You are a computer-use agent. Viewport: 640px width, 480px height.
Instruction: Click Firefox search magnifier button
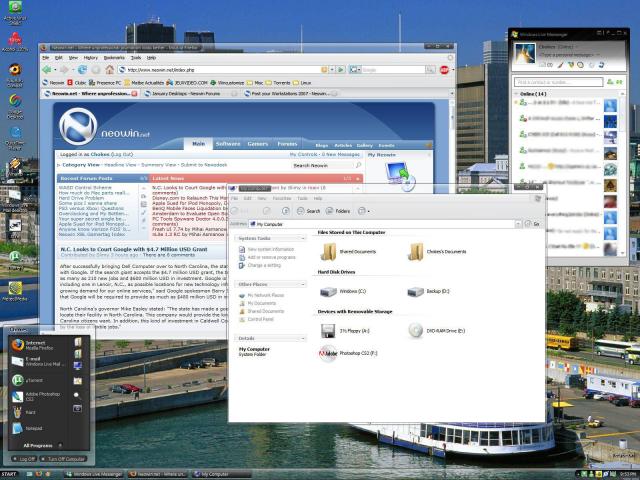(430, 70)
